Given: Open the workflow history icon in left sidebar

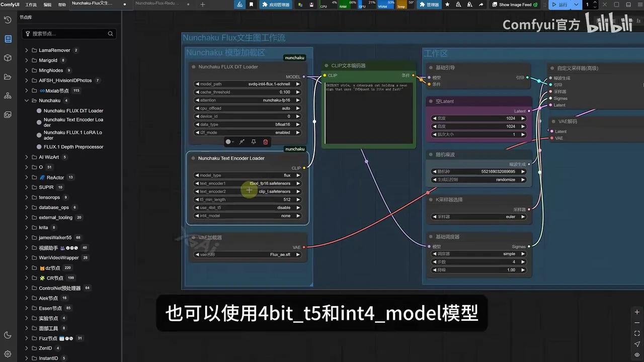Looking at the screenshot, I should [x=7, y=20].
